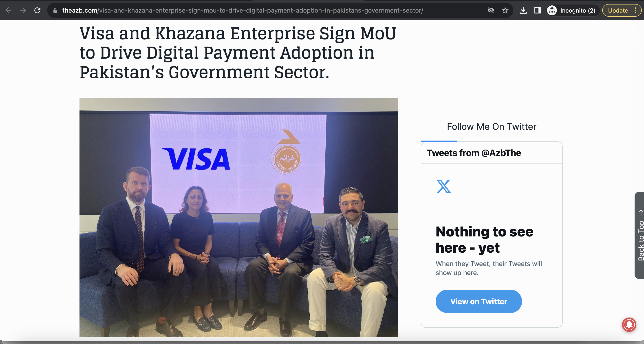Click the tracking protection eye icon

490,10
